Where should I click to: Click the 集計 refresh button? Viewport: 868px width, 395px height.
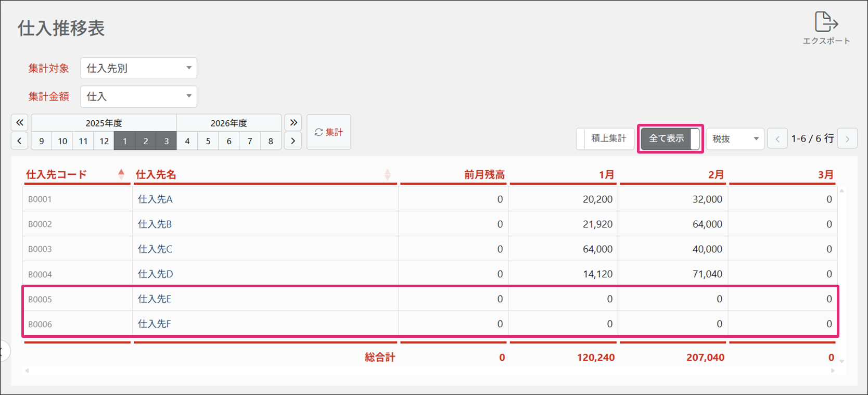pyautogui.click(x=328, y=132)
